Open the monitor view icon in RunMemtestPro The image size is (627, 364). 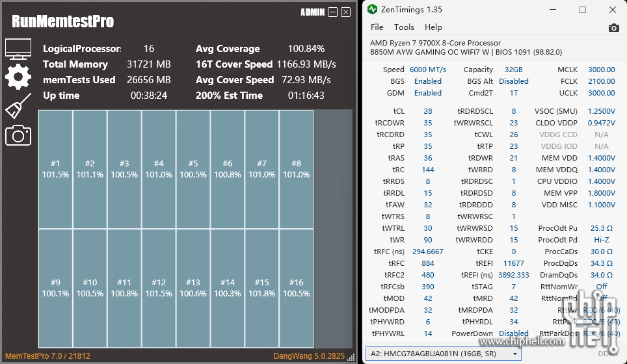point(18,49)
